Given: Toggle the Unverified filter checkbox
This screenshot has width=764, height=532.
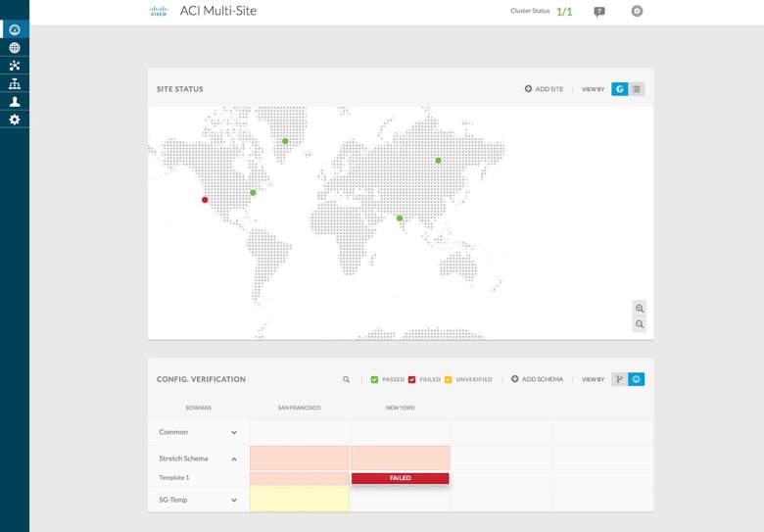Looking at the screenshot, I should pos(449,379).
